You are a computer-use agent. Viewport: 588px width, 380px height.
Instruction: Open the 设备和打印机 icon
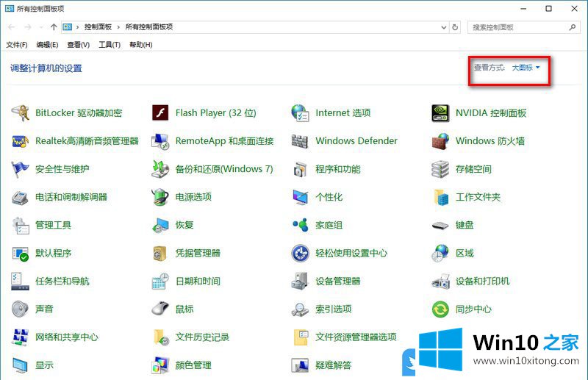tap(440, 282)
